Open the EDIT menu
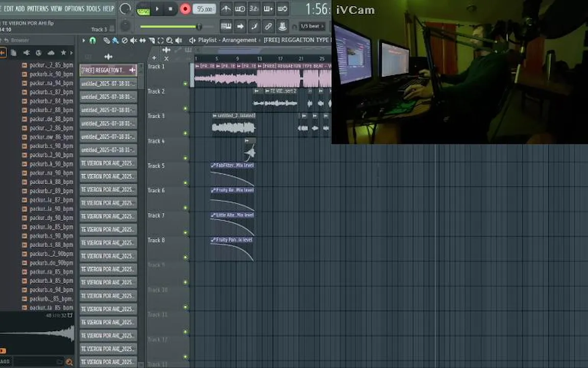Image resolution: width=588 pixels, height=368 pixels. click(8, 8)
